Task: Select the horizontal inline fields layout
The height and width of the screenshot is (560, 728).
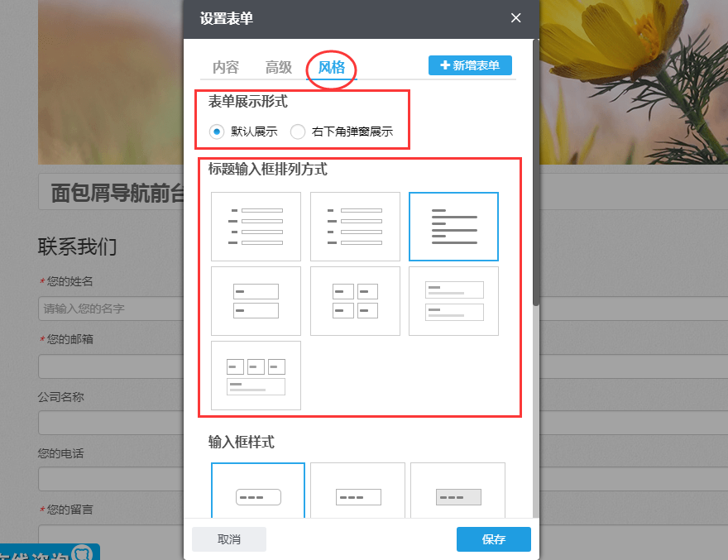Action: 256,376
